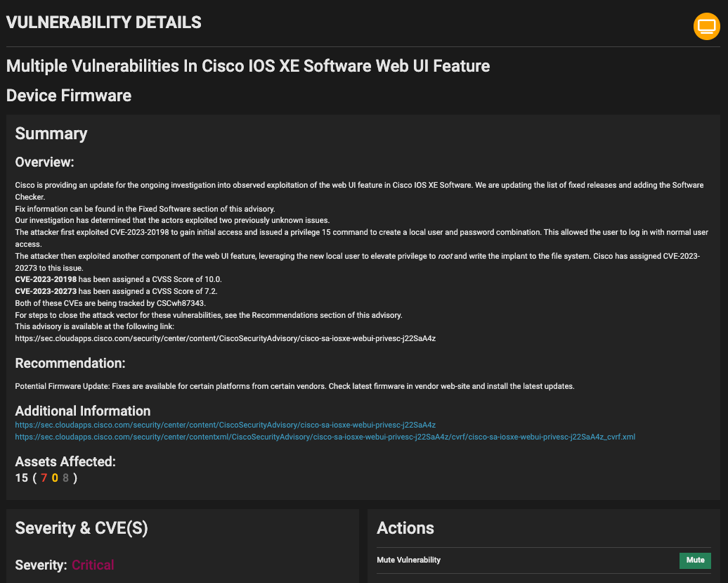Click the bold CVE-2023-20198 text

click(46, 280)
